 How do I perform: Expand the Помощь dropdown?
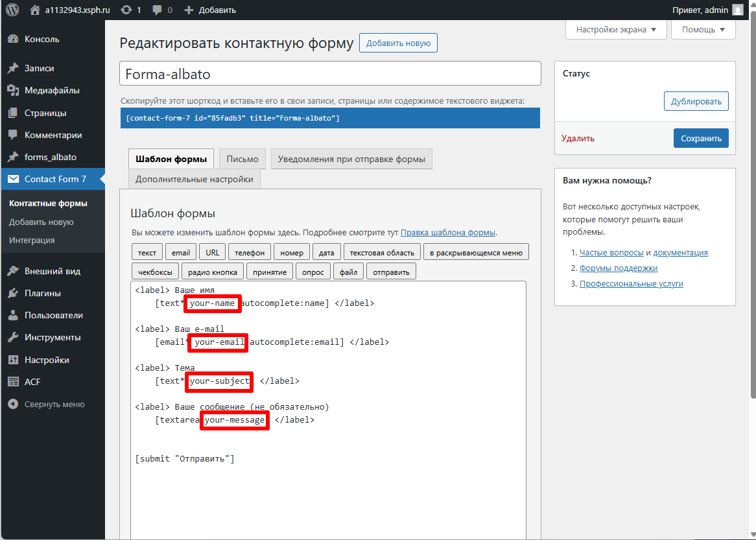(703, 29)
